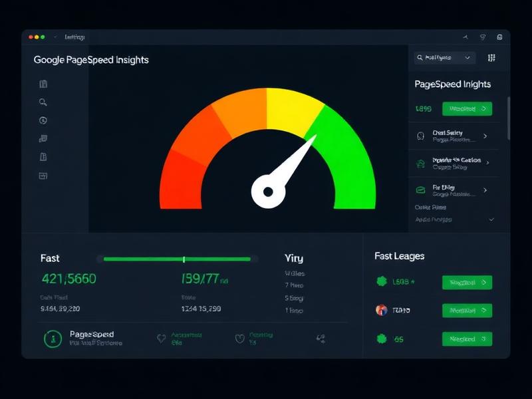Open the Fis Ebilty row chevron
The image size is (532, 399).
(485, 190)
